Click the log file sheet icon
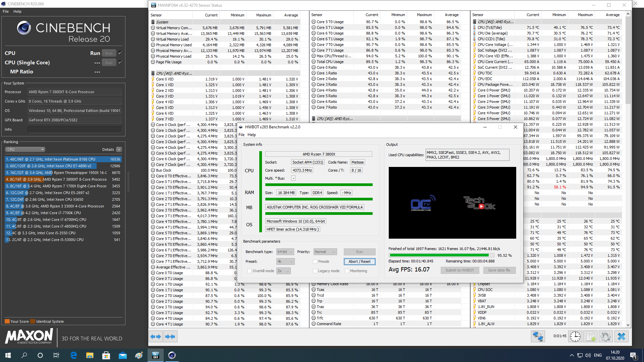This screenshot has height=362, width=644. (590, 337)
